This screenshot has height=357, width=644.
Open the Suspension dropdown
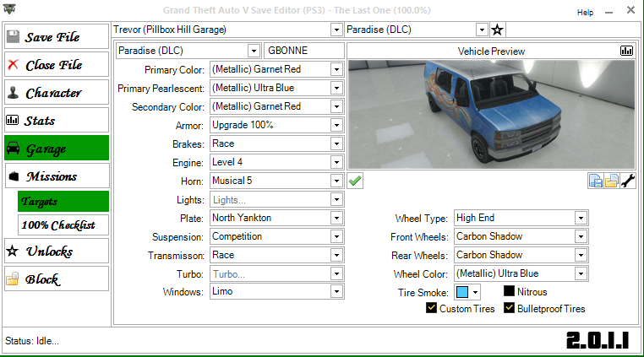click(x=336, y=236)
